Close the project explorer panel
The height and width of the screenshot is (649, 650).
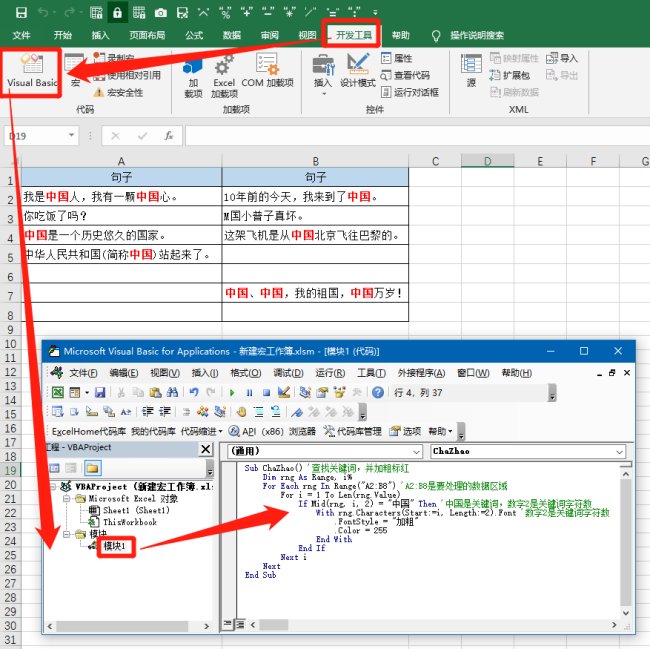[205, 449]
